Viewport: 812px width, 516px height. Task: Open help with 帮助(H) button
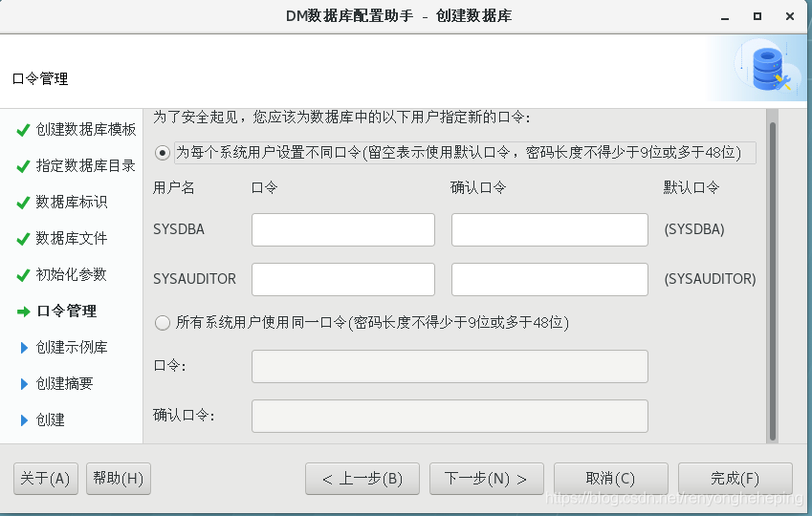pos(118,479)
